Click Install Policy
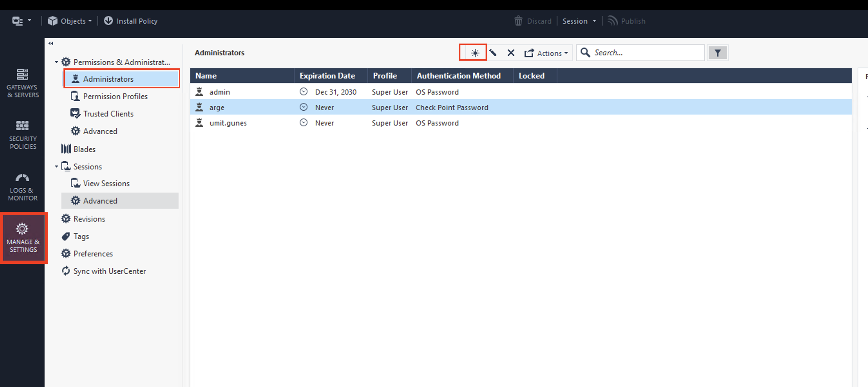Image resolution: width=868 pixels, height=387 pixels. pyautogui.click(x=131, y=21)
